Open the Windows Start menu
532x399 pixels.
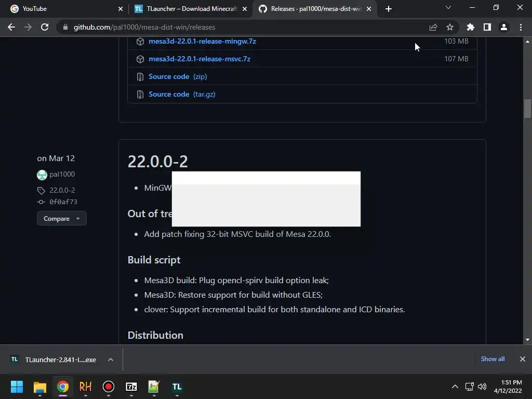17,387
